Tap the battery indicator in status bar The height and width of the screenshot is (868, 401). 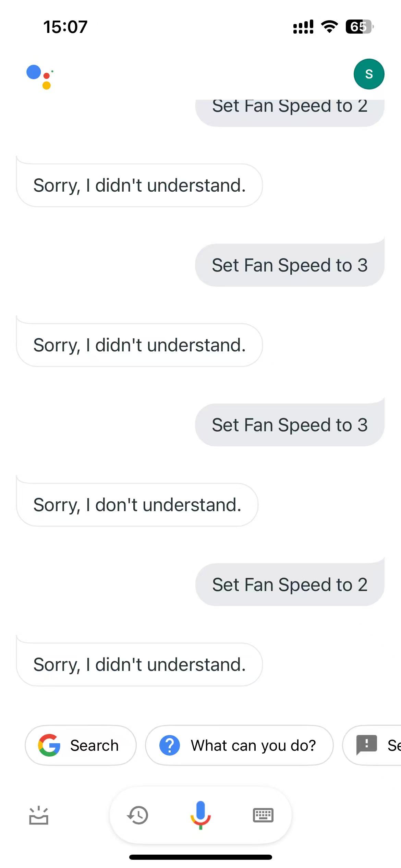[359, 27]
